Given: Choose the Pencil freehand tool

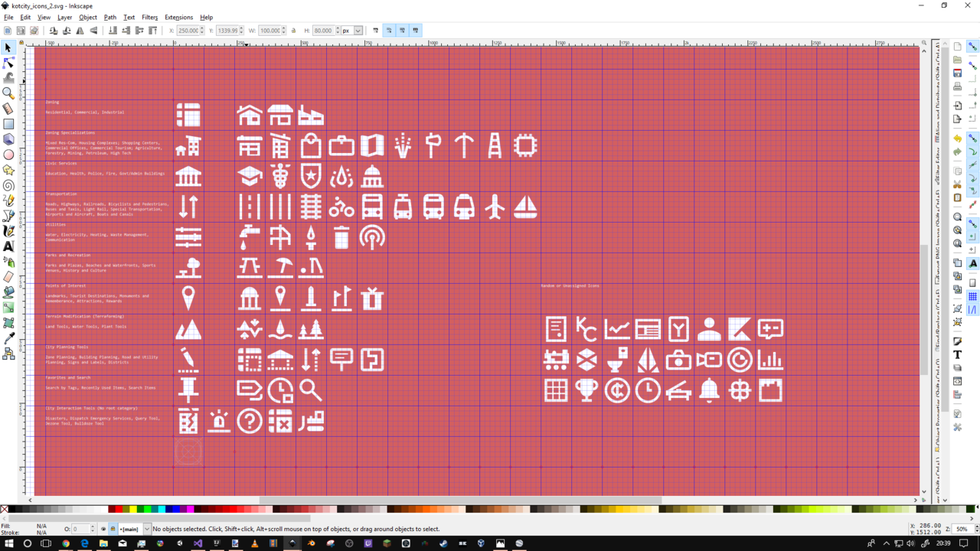Looking at the screenshot, I should pos(8,201).
